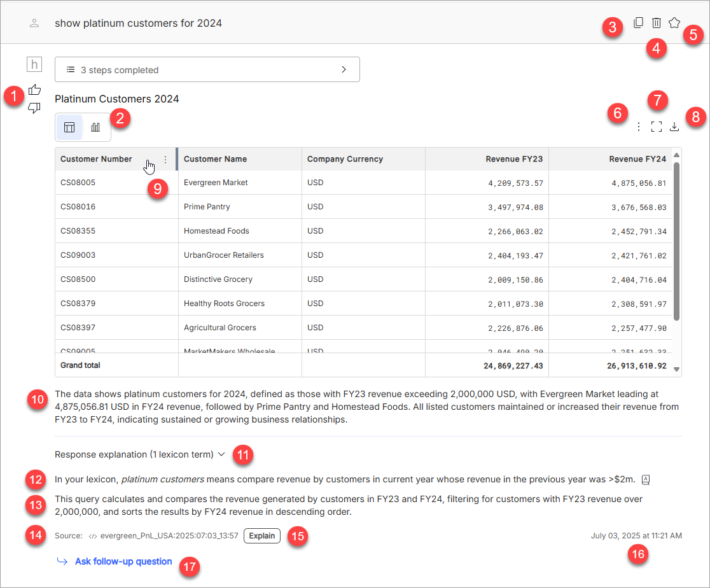
Task: Open the lexicon book icon beside definition
Action: pyautogui.click(x=646, y=479)
